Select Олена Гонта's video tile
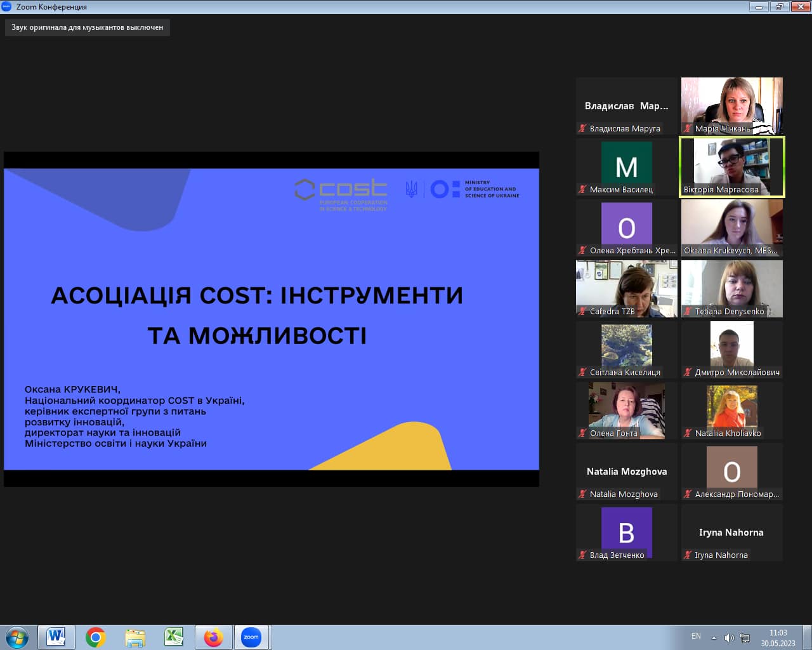 pos(627,411)
